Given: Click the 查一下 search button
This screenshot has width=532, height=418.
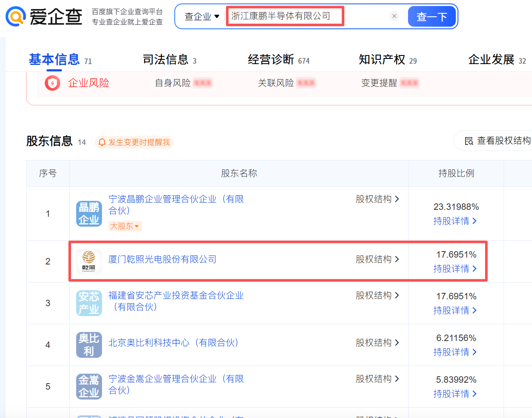Looking at the screenshot, I should [432, 17].
